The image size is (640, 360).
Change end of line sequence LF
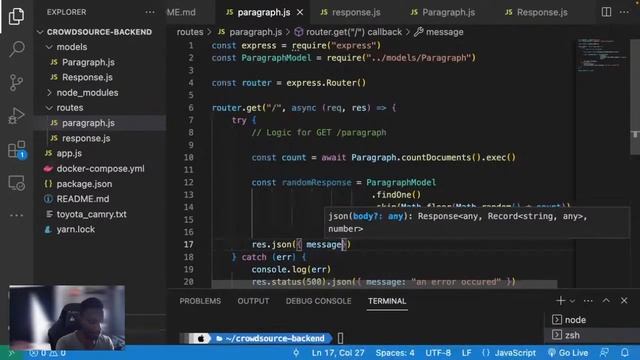[467, 353]
